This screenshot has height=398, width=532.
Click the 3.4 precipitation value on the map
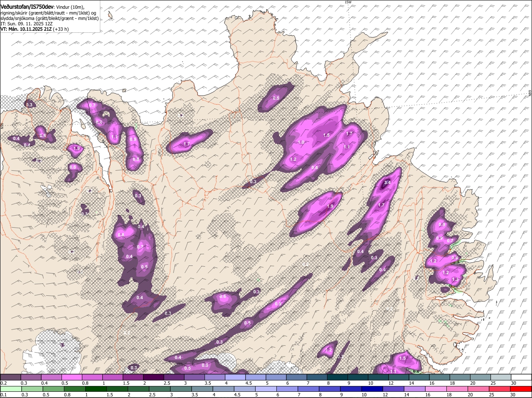[387, 182]
